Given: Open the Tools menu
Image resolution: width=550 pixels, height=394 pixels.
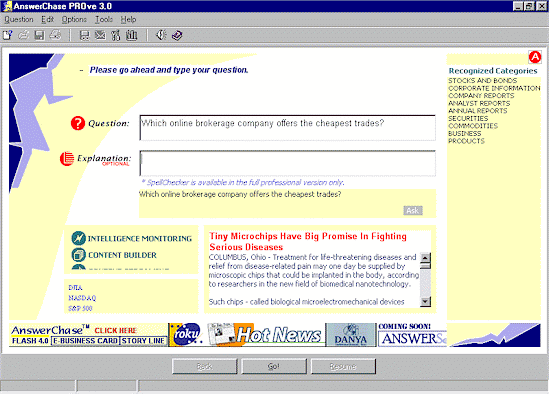Looking at the screenshot, I should point(104,19).
